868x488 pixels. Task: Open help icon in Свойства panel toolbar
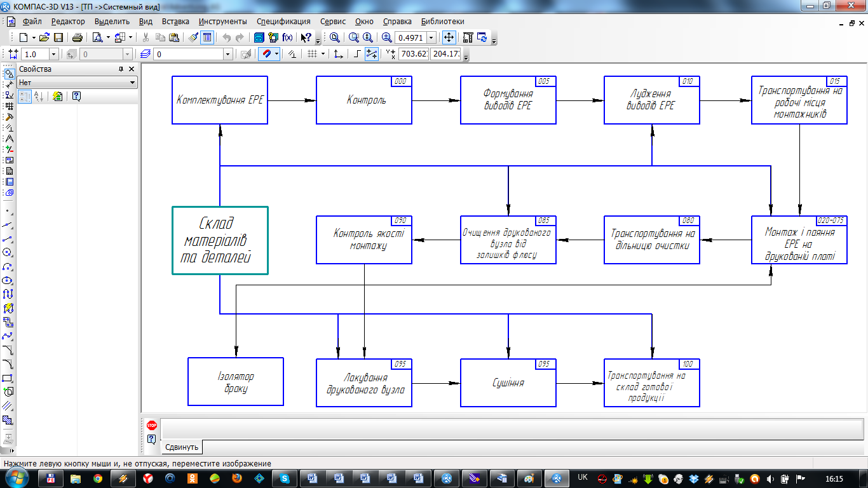pyautogui.click(x=76, y=97)
